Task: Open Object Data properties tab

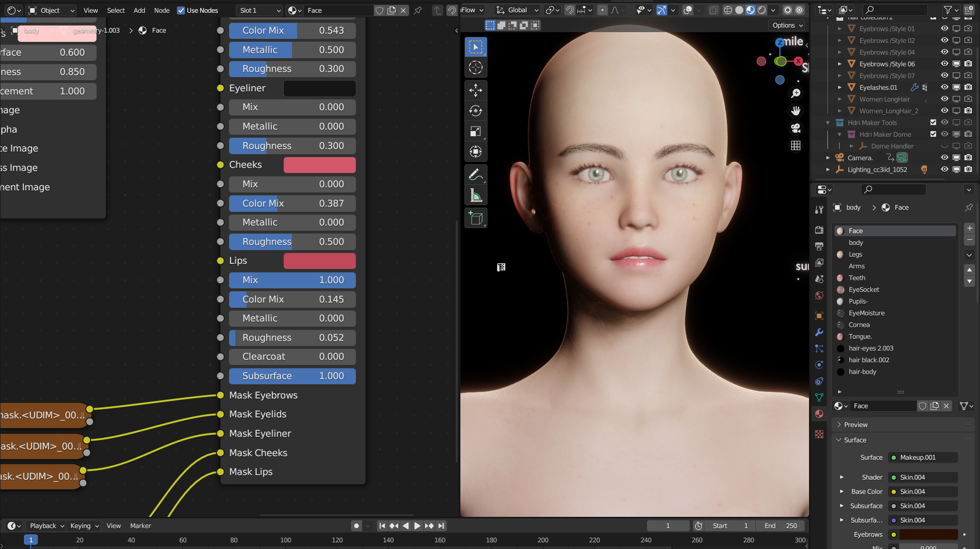Action: (819, 397)
